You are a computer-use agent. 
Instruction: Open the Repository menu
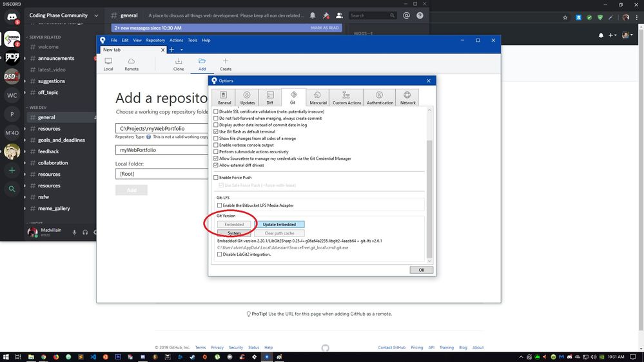point(155,40)
